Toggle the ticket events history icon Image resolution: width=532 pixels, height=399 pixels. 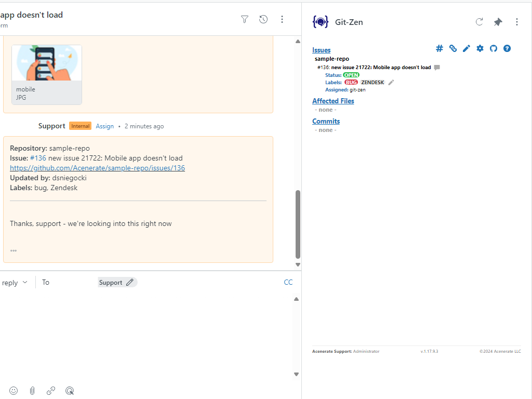pyautogui.click(x=263, y=19)
